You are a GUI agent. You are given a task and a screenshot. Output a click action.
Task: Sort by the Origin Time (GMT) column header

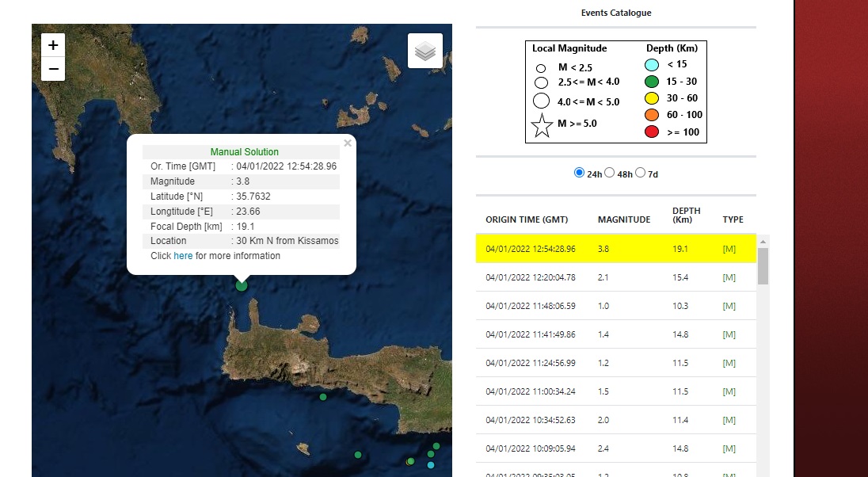(526, 219)
